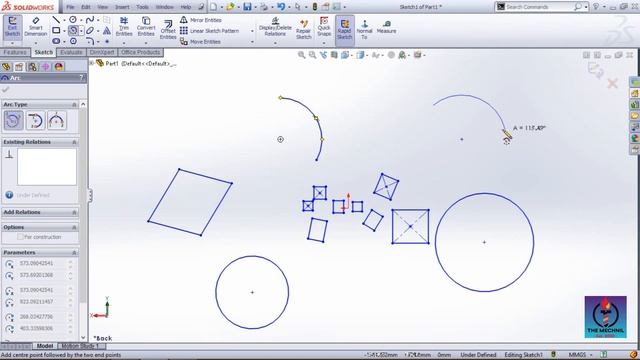Switch to the Features tab
Screen dimensions: 640x360
coord(15,52)
